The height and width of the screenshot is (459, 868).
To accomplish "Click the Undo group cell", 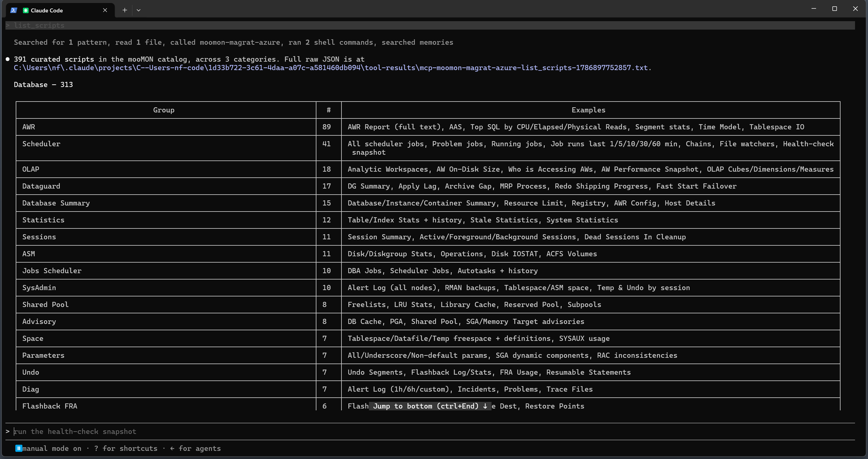I will pyautogui.click(x=166, y=372).
